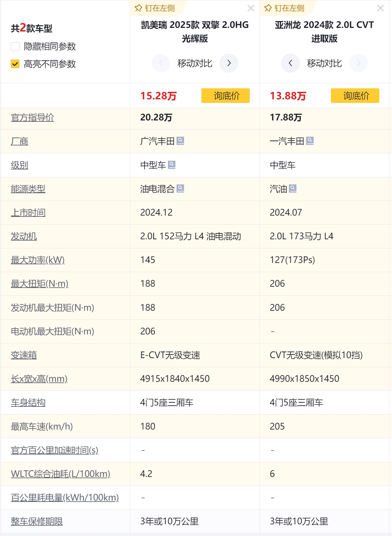Open the 凯美瑞 2025款 双擎 2.0HG 光辉版 title
The height and width of the screenshot is (536, 392).
195,31
